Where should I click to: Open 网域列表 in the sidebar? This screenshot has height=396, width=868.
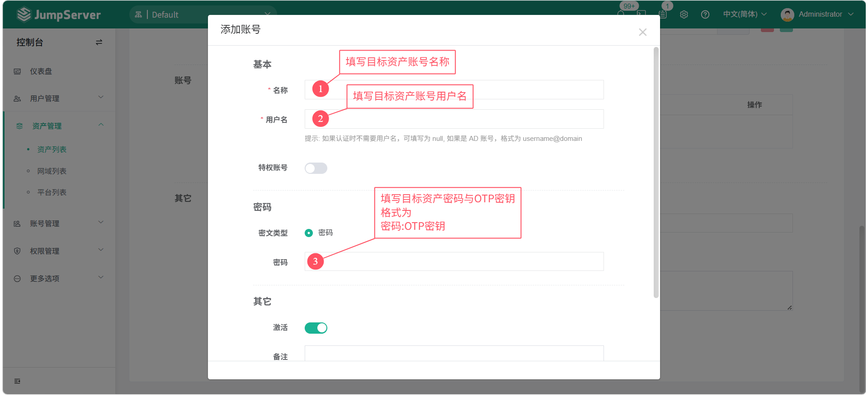(52, 171)
